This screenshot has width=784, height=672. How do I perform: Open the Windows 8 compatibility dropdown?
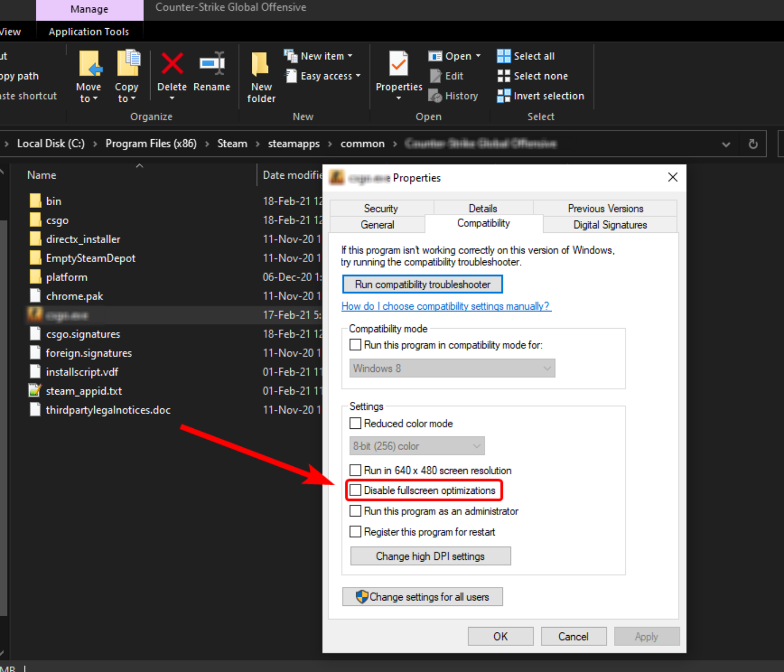pos(452,368)
